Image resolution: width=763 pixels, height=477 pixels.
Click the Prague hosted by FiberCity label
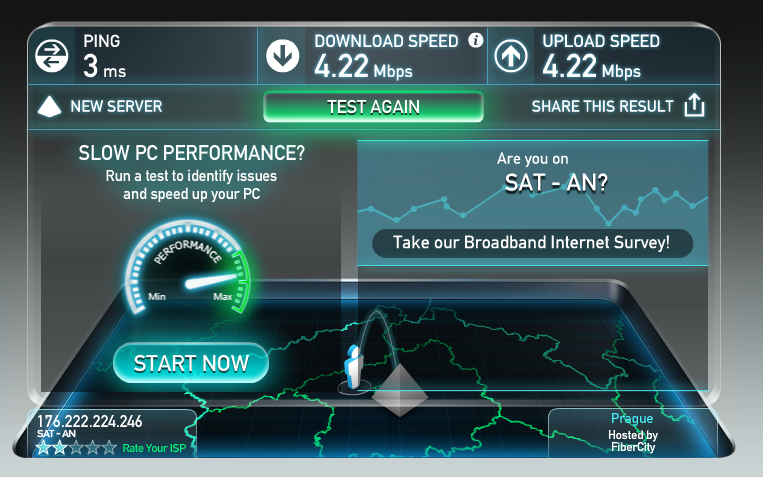point(633,432)
